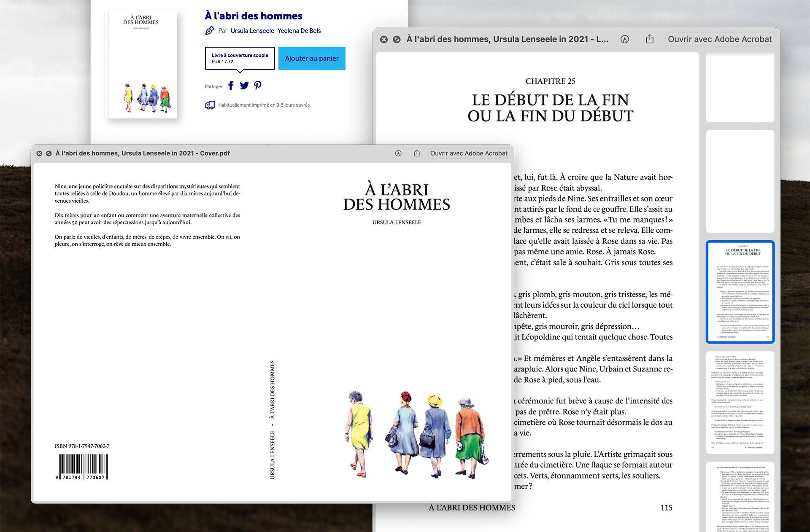810x532 pixels.
Task: Click the footer À L'ABRI DES HOMMES on page 115
Action: (x=472, y=508)
